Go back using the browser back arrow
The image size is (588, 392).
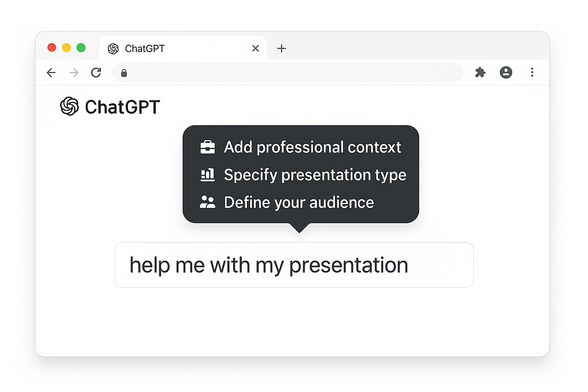[x=51, y=73]
